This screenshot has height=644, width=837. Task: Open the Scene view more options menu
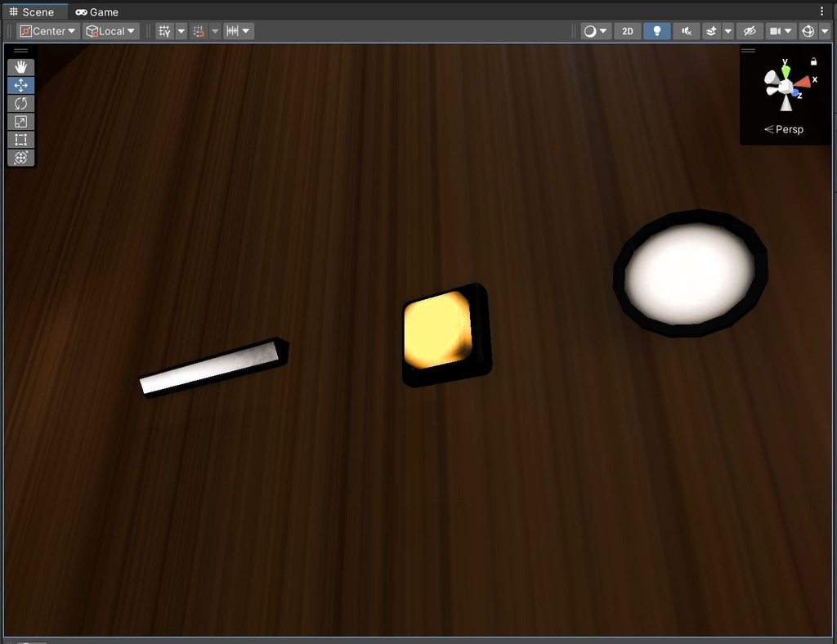(x=822, y=11)
